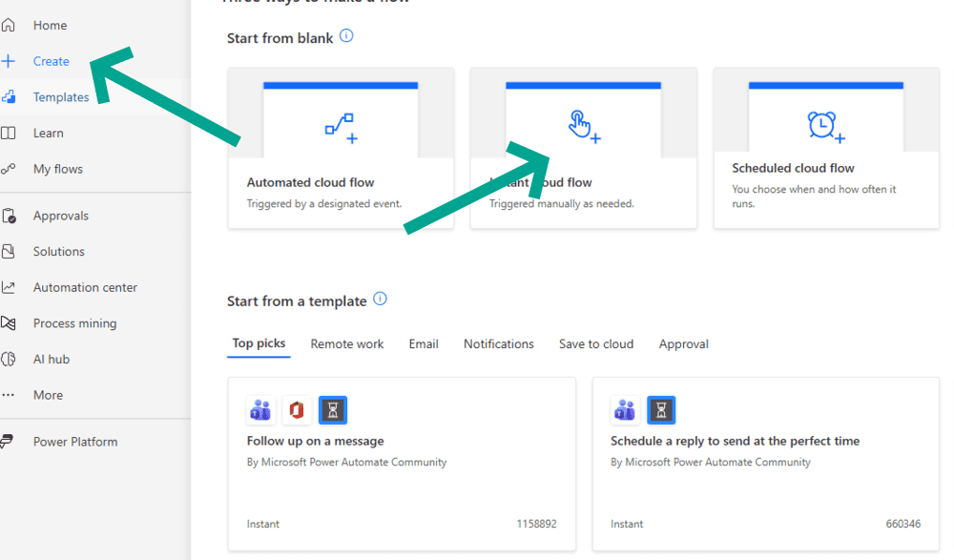Click Teams icon on Follow up on a message card

tap(260, 410)
